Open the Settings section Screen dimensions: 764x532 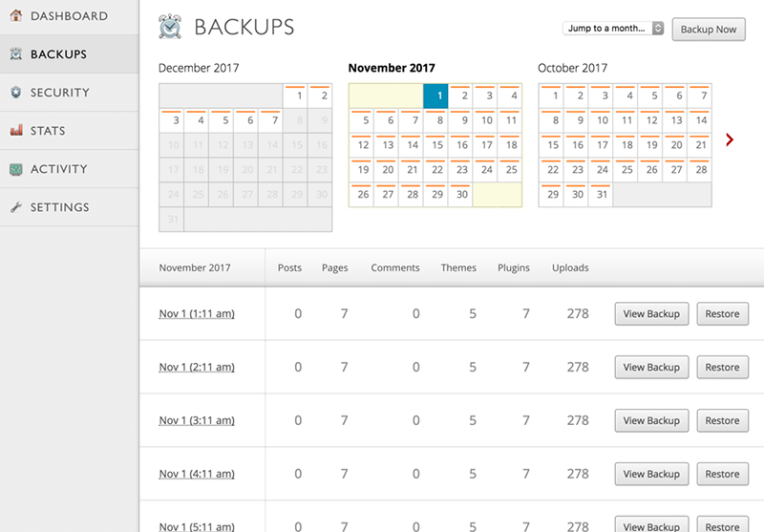[69, 207]
